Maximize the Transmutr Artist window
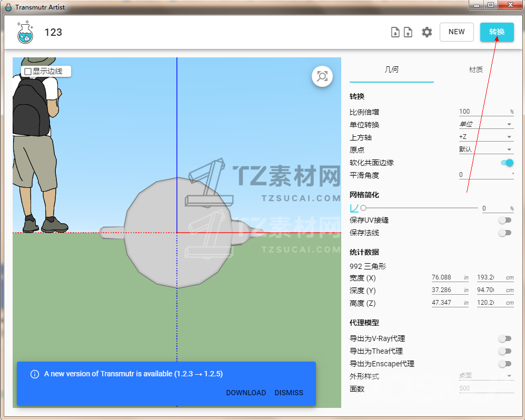This screenshot has height=420, width=525. pos(491,5)
